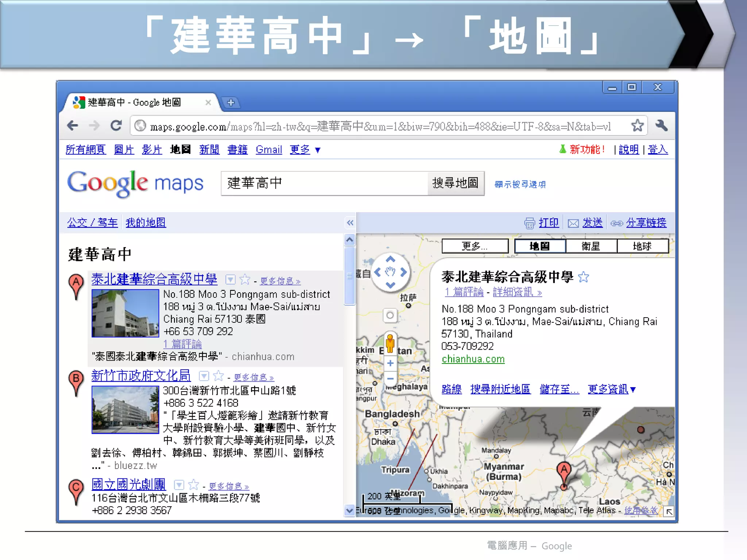
Task: Expand 更多信息 for 國立國光劇團
Action: click(229, 486)
